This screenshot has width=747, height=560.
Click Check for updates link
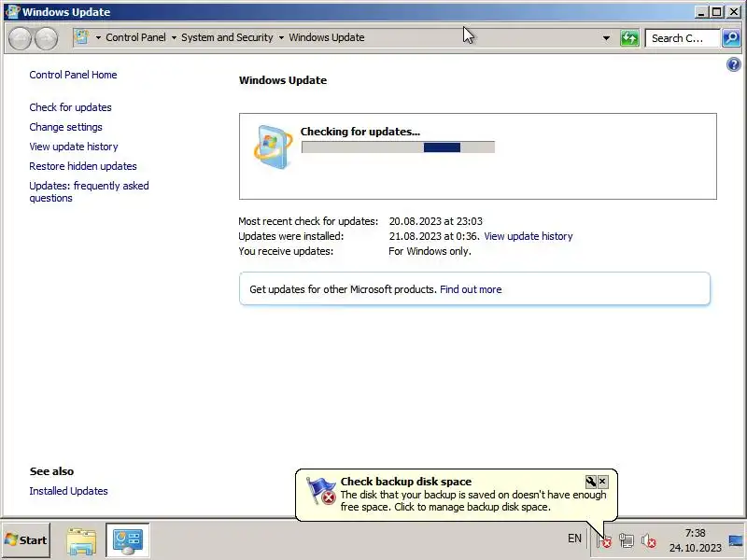(71, 107)
